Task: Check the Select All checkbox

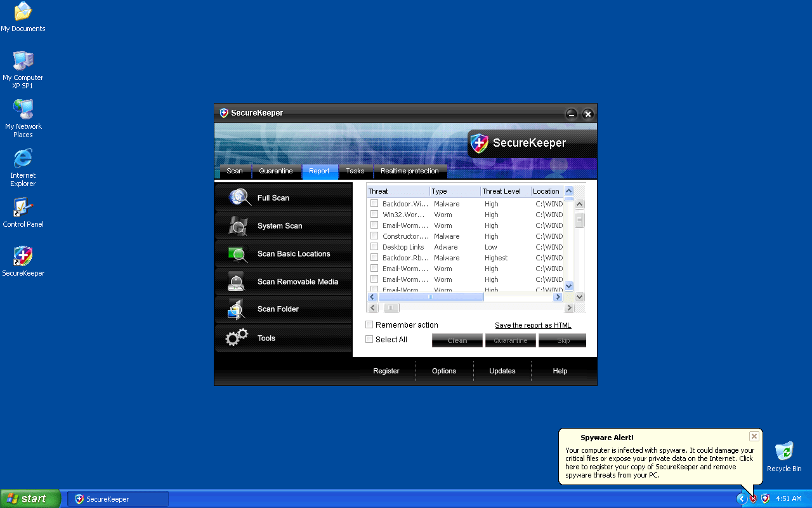Action: pos(369,339)
